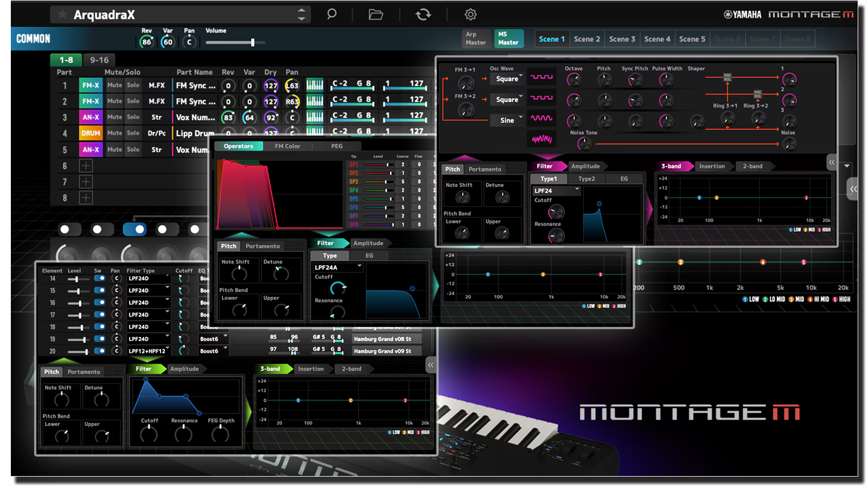The height and width of the screenshot is (488, 868).
Task: Select the sine waveform icon in AN-X panel
Action: [541, 118]
